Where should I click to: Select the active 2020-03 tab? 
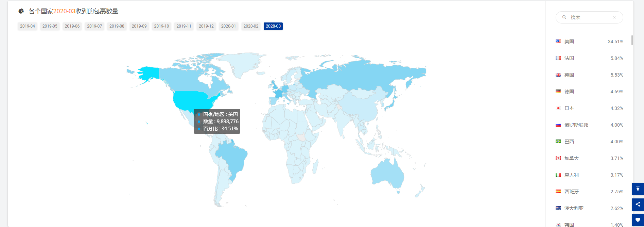click(273, 26)
